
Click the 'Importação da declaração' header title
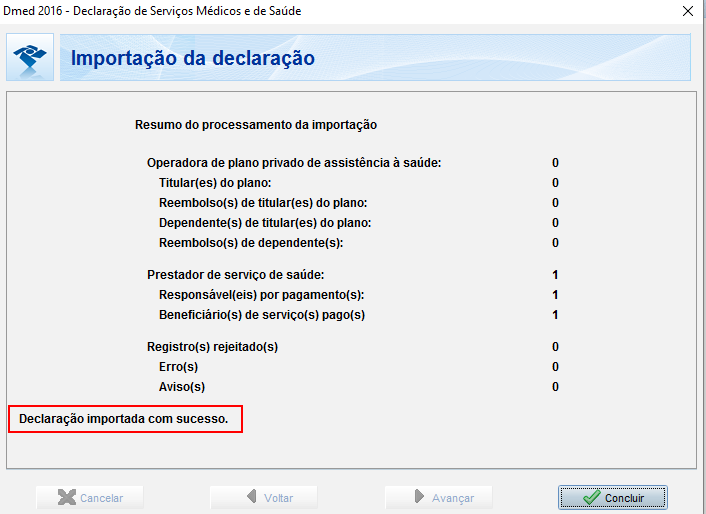[193, 59]
